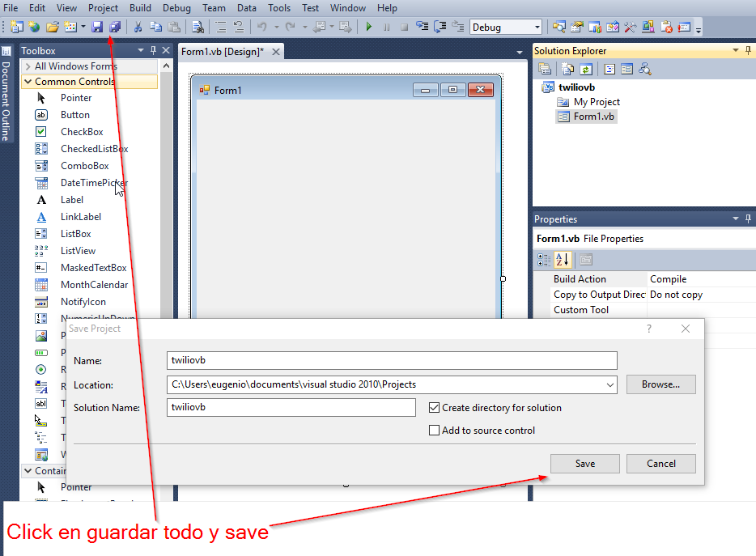Open the File menu

click(x=11, y=8)
